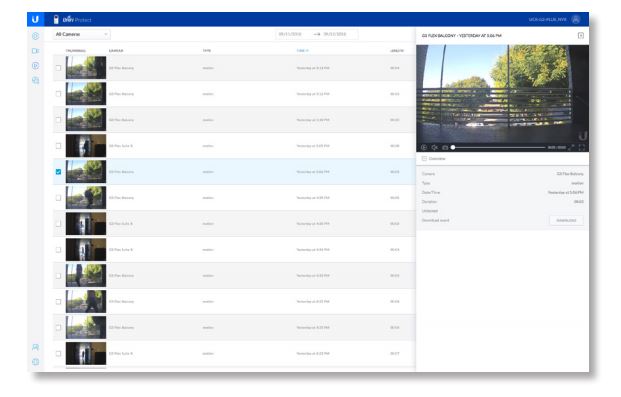Screen dimensions: 621x397
Task: Sort by the Length column header
Action: pyautogui.click(x=396, y=51)
